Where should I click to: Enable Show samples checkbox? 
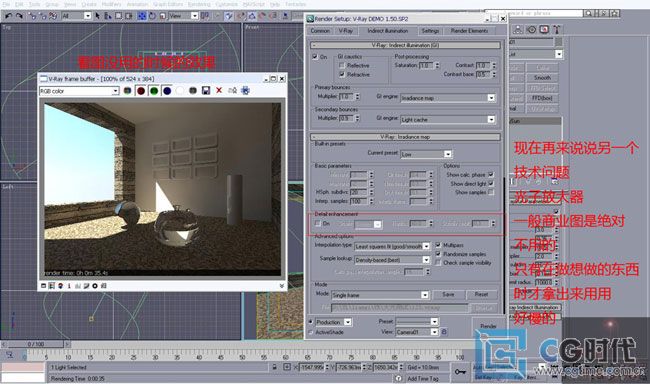[x=491, y=192]
